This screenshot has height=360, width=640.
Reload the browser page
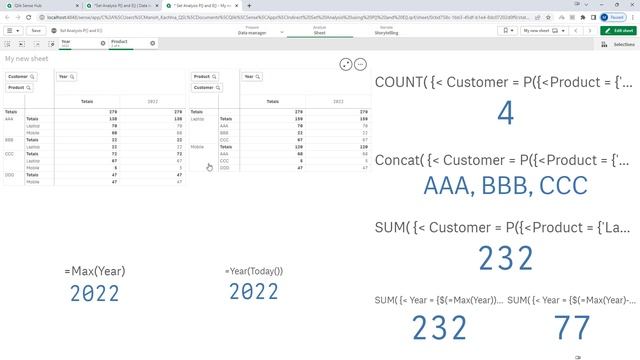(x=29, y=18)
